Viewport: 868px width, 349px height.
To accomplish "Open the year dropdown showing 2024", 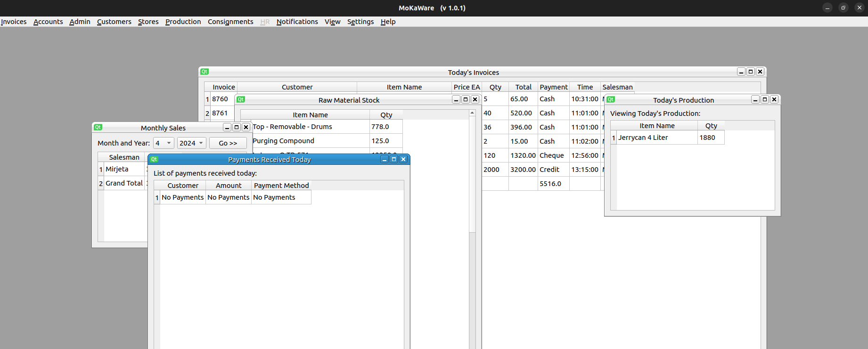I will click(191, 143).
